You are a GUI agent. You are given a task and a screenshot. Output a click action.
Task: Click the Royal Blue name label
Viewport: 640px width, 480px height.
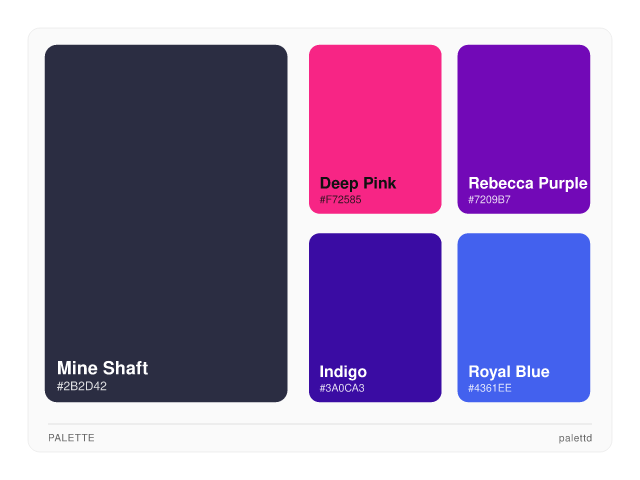(508, 372)
